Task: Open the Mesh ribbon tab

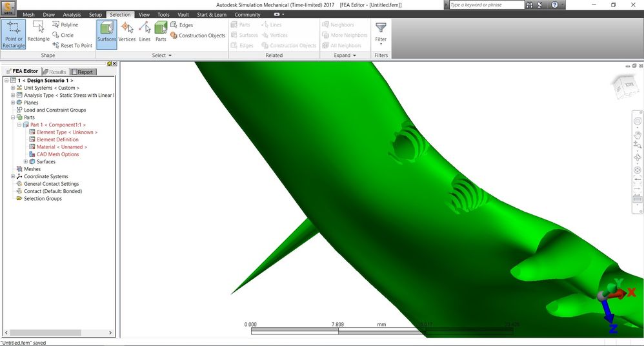Action: tap(28, 14)
